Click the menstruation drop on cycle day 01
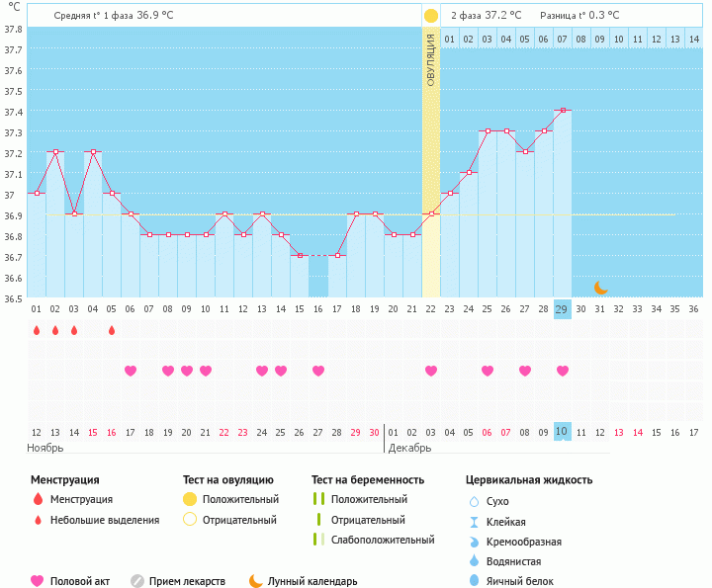712x588 pixels. point(37,330)
